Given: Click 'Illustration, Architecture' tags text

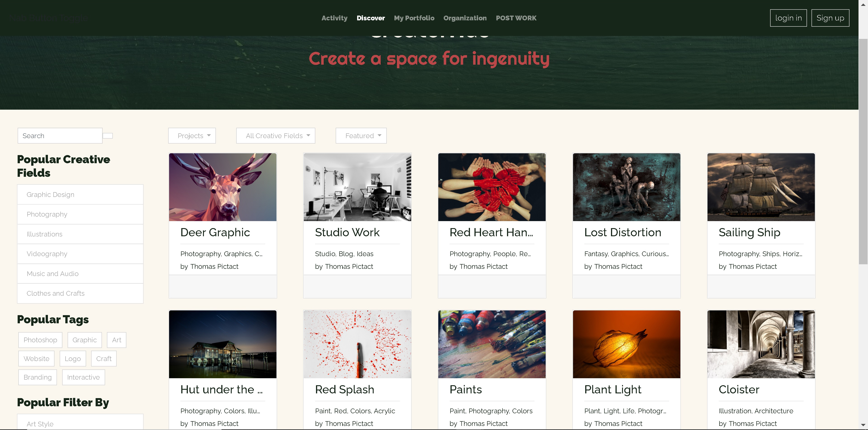Looking at the screenshot, I should coord(756,411).
